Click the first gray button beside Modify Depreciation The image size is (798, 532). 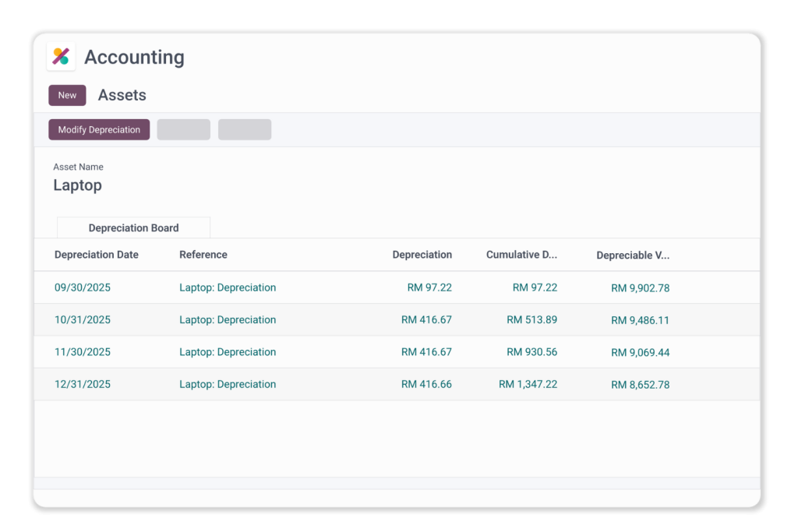tap(184, 129)
